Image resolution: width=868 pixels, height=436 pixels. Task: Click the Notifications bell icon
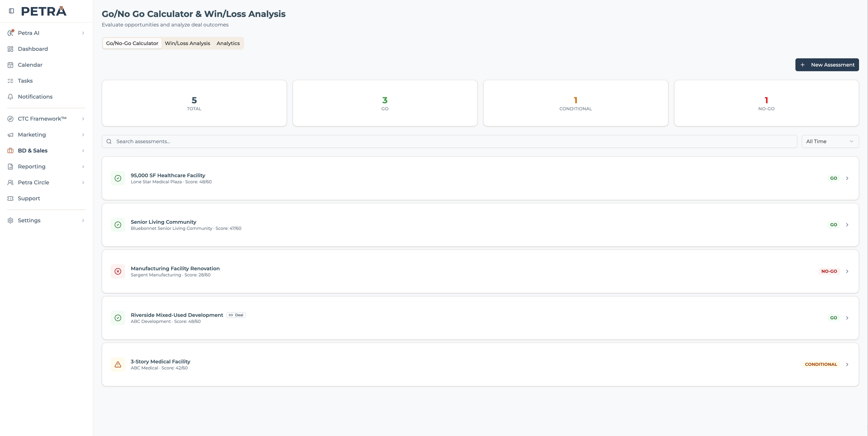[x=10, y=97]
